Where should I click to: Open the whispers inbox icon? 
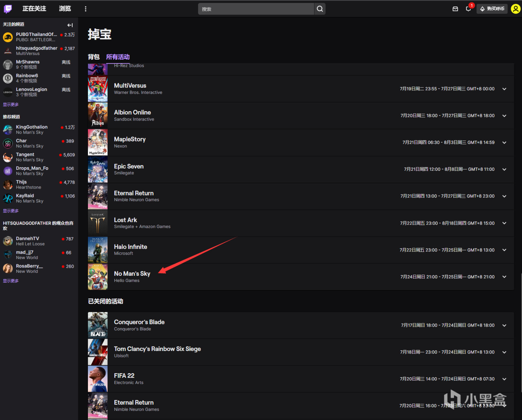click(x=455, y=9)
